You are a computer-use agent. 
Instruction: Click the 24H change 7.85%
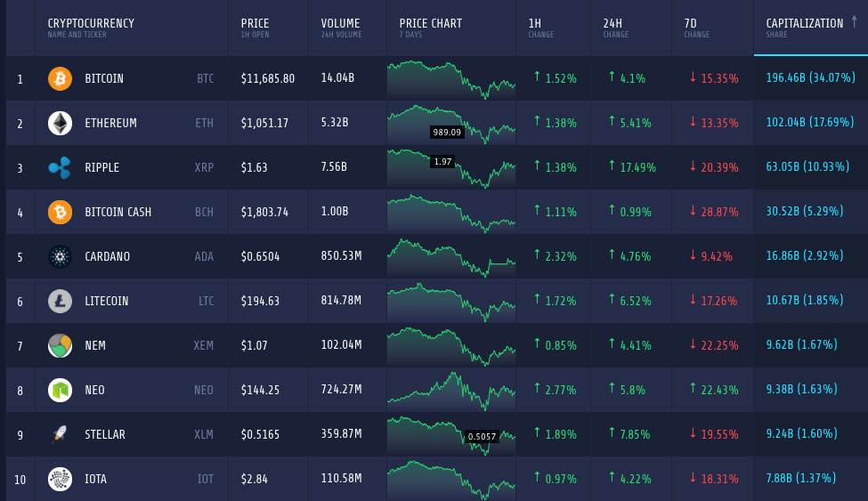[x=635, y=434]
